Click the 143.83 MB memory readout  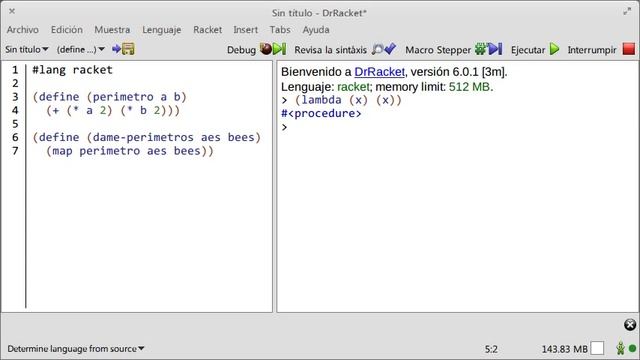(564, 349)
